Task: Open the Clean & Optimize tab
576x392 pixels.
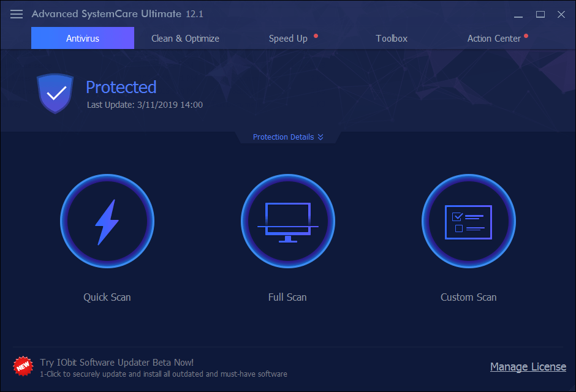Action: tap(185, 38)
